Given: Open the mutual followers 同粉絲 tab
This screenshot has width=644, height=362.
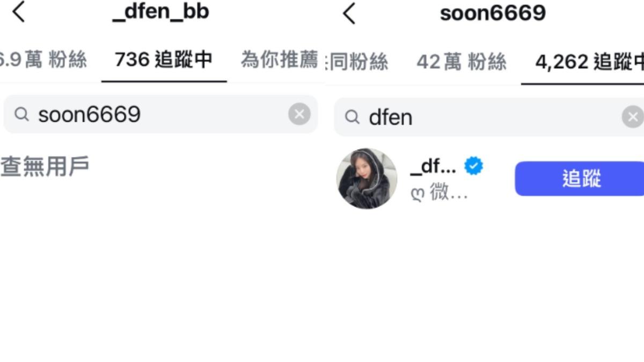Looking at the screenshot, I should click(358, 62).
